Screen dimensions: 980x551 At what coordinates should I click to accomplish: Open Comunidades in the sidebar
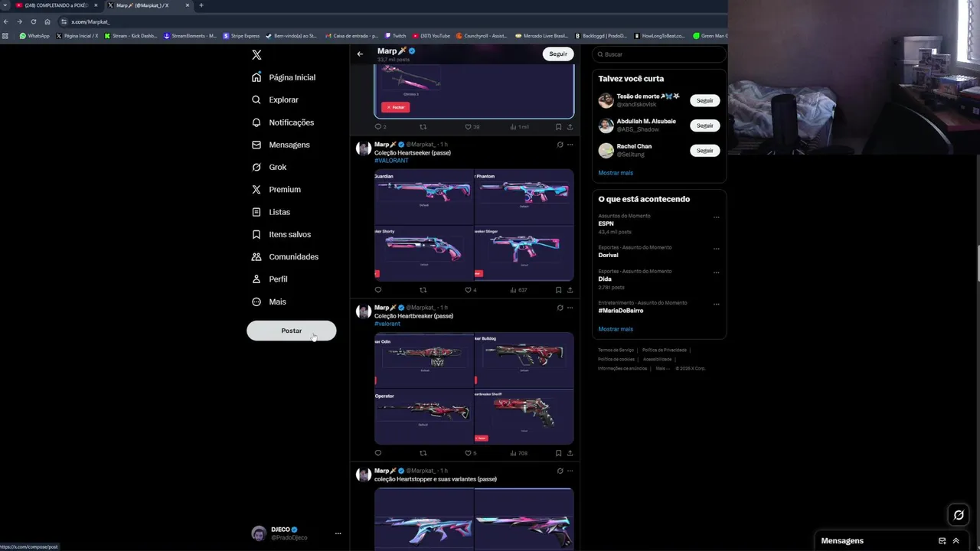[285, 256]
